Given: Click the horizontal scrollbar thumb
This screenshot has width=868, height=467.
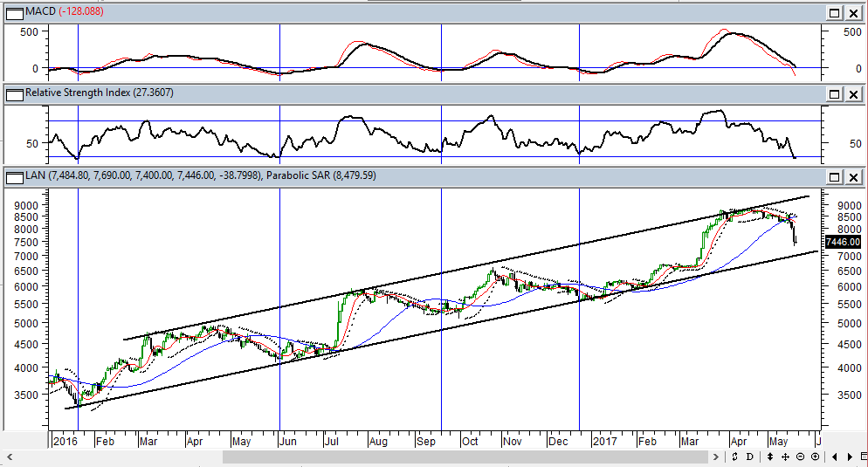Looking at the screenshot, I should (x=463, y=457).
